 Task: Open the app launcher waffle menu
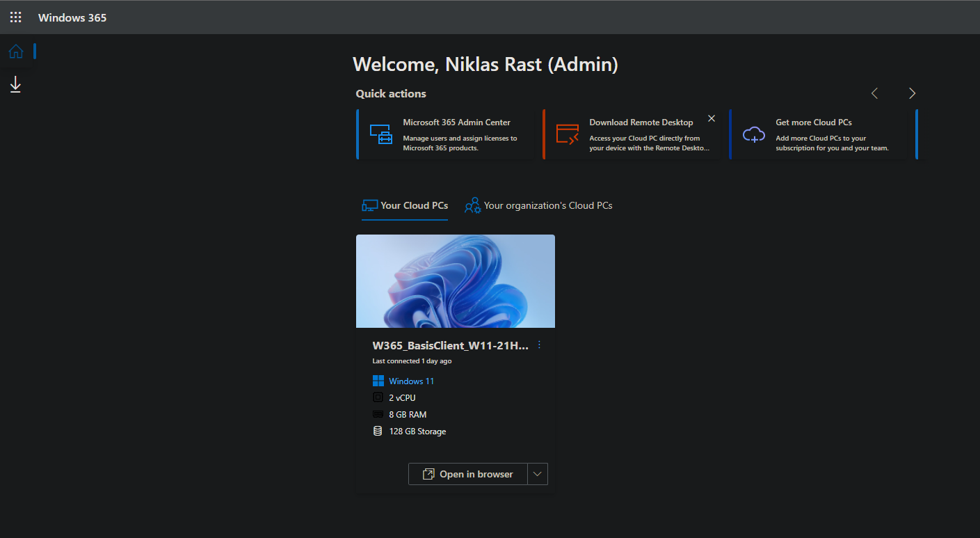(x=15, y=17)
